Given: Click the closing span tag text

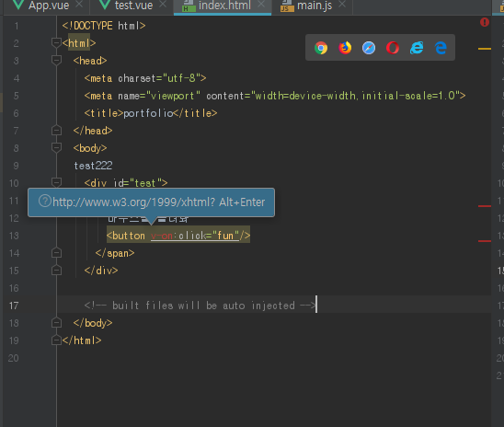Looking at the screenshot, I should 115,253.
